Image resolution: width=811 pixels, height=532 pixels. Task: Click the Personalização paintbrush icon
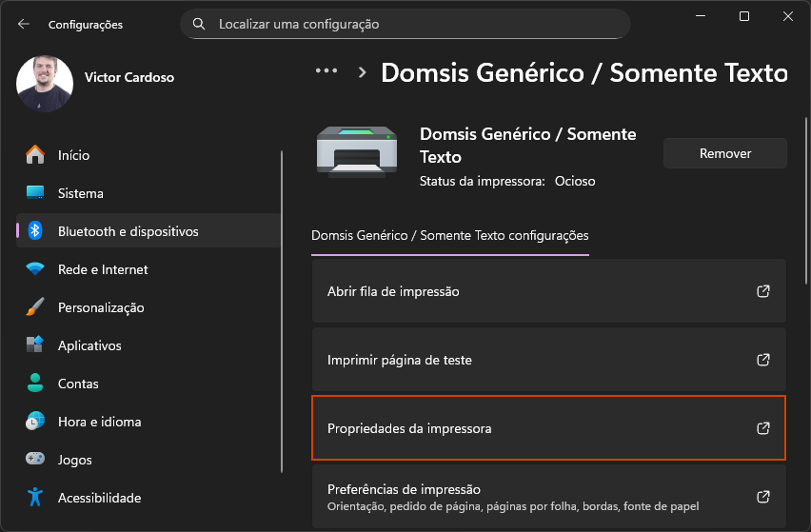point(35,307)
